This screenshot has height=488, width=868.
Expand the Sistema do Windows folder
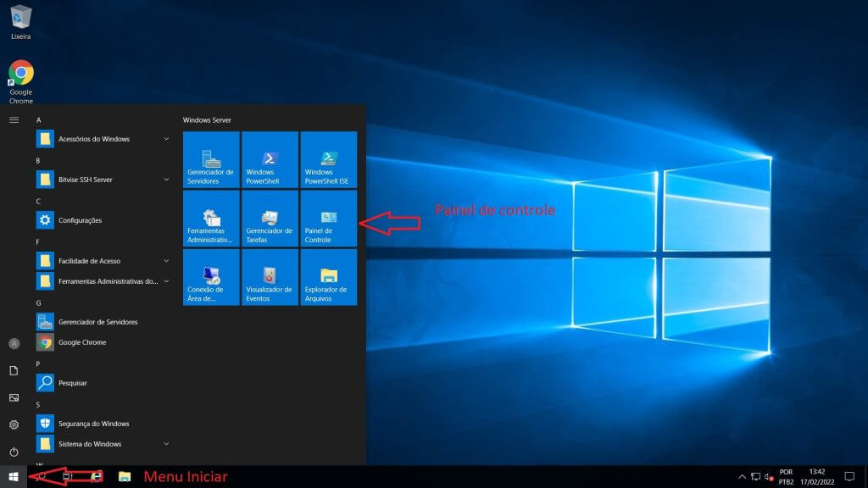tap(103, 444)
